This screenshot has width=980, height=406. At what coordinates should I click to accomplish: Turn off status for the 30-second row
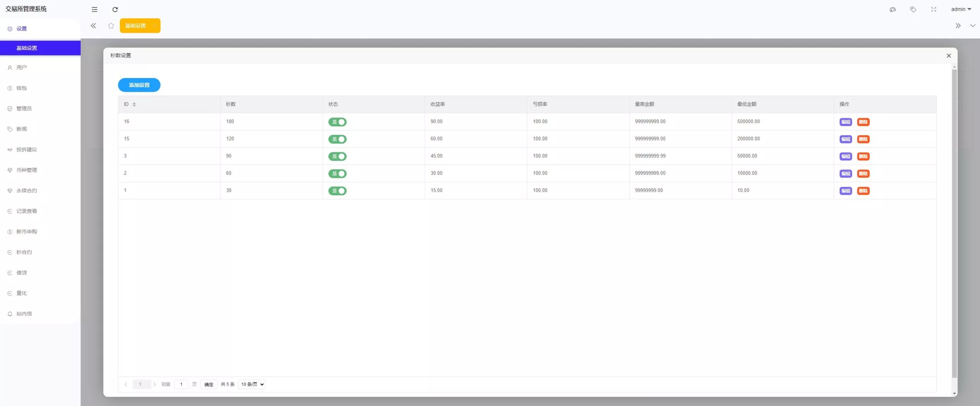click(x=338, y=191)
